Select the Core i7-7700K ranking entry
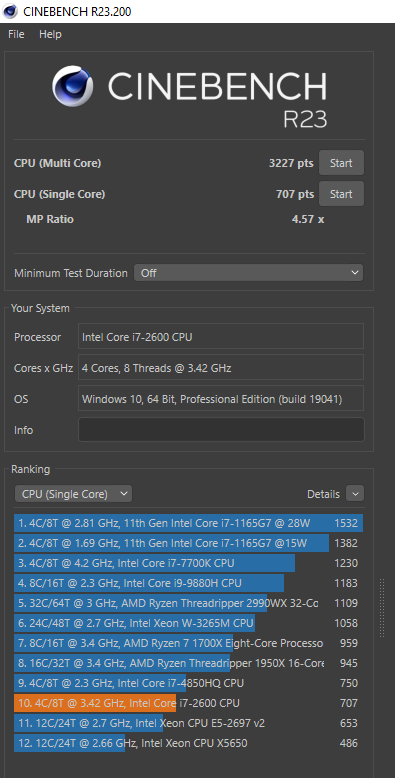This screenshot has height=778, width=395. click(189, 563)
